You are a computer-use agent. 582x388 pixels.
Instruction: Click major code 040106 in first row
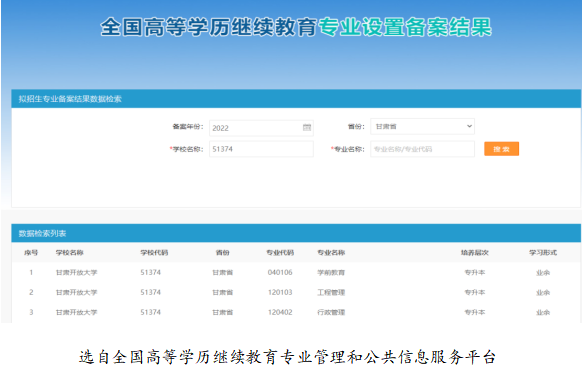(280, 273)
